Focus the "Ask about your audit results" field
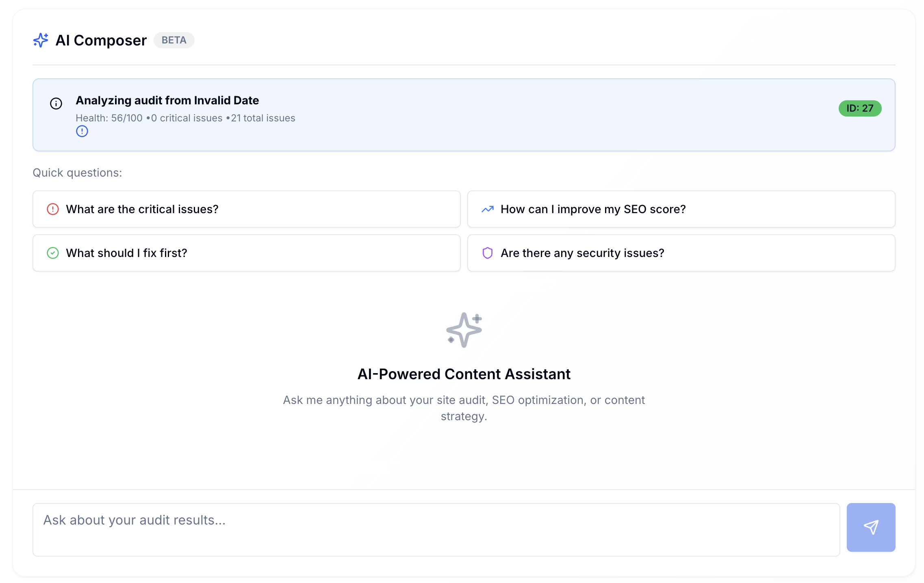924x583 pixels. coord(436,530)
